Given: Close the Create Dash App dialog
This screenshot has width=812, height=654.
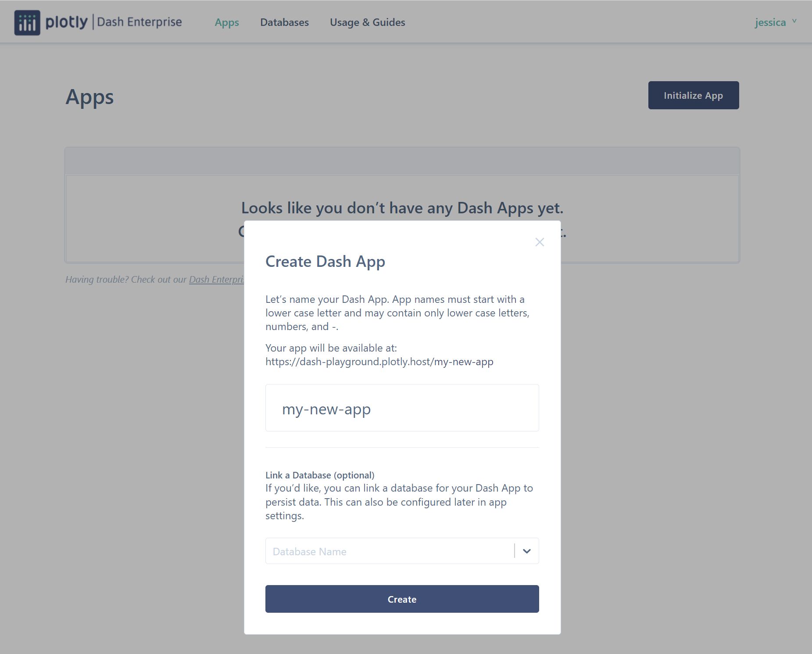Looking at the screenshot, I should 540,242.
